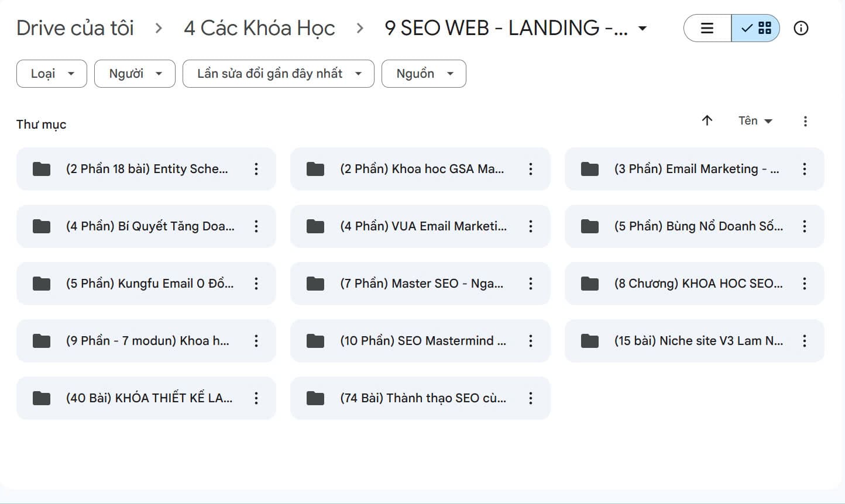
Task: Reverse sort direction with the up arrow
Action: coord(707,120)
